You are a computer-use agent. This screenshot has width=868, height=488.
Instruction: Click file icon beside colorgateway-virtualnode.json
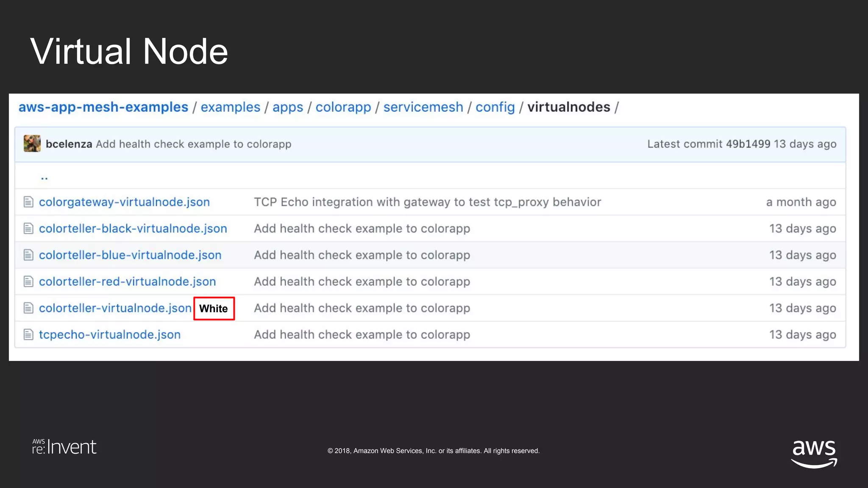[28, 202]
